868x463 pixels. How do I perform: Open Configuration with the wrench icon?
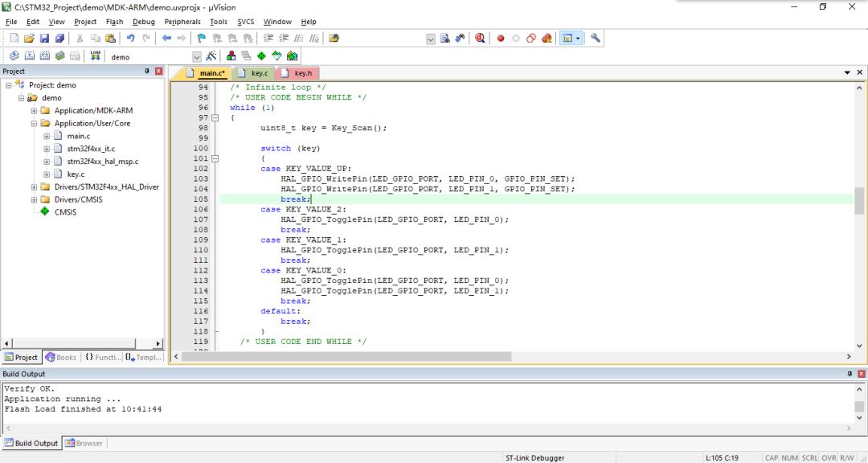pos(595,39)
